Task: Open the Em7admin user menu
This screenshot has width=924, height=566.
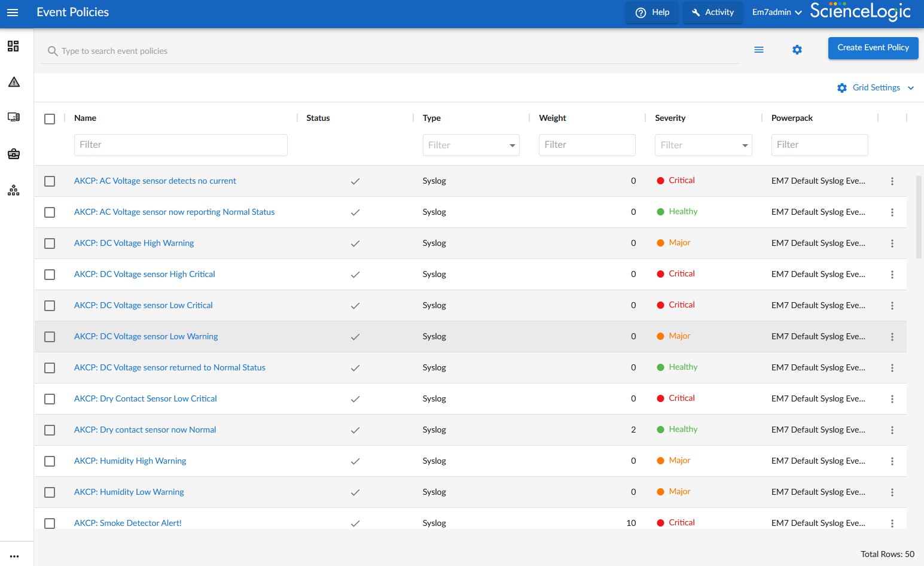Action: click(776, 13)
